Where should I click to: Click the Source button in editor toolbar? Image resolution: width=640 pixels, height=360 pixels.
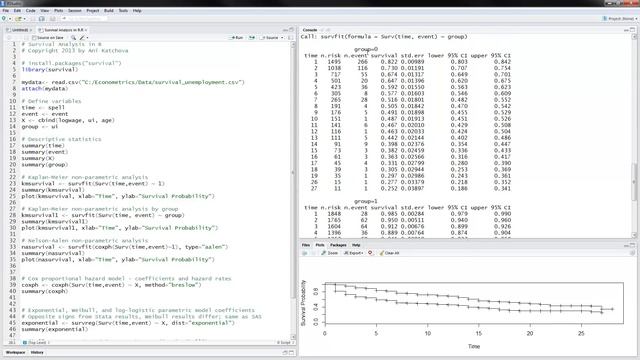270,38
